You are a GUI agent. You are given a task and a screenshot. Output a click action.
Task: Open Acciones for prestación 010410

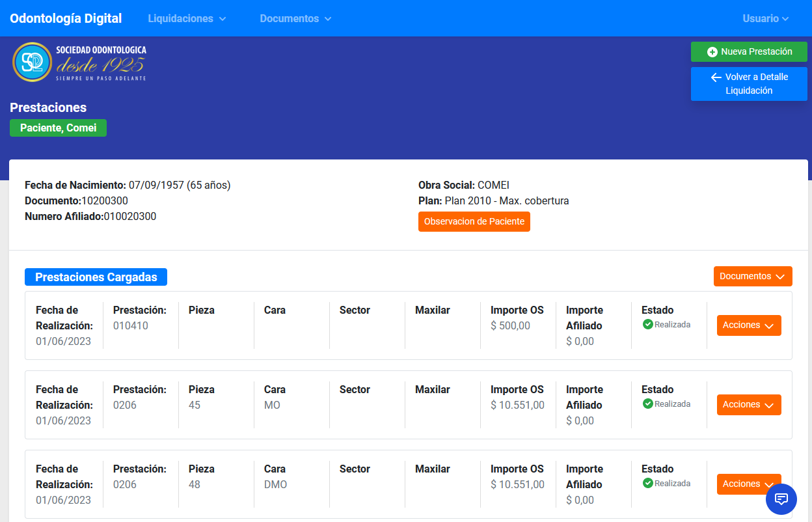point(748,325)
